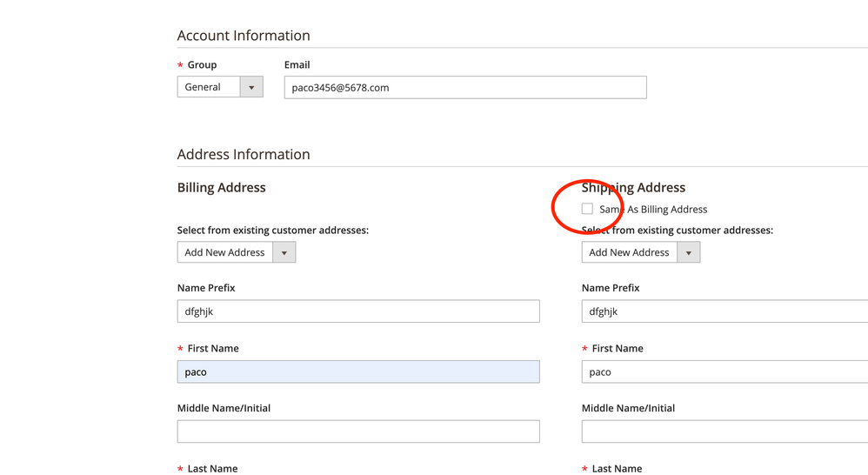Click the Address Information section heading

244,155
